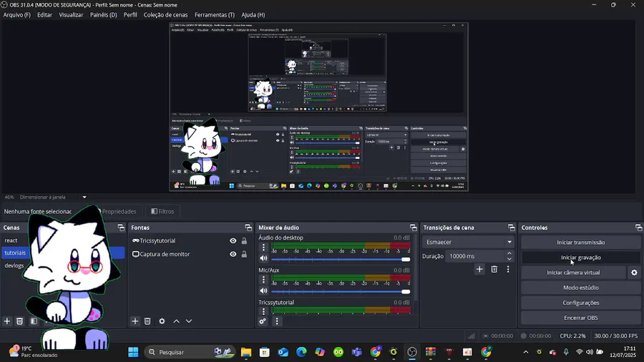This screenshot has height=362, width=644.
Task: Click the Duração 10000 ms field
Action: 476,256
